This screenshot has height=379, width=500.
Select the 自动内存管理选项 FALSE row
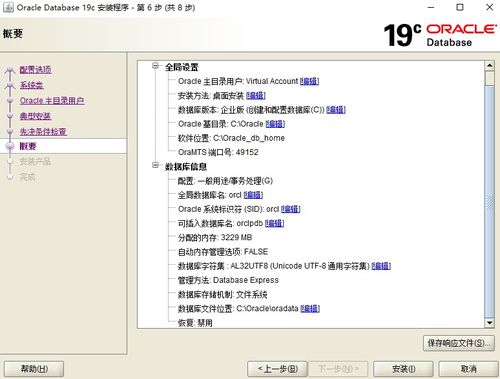(223, 252)
